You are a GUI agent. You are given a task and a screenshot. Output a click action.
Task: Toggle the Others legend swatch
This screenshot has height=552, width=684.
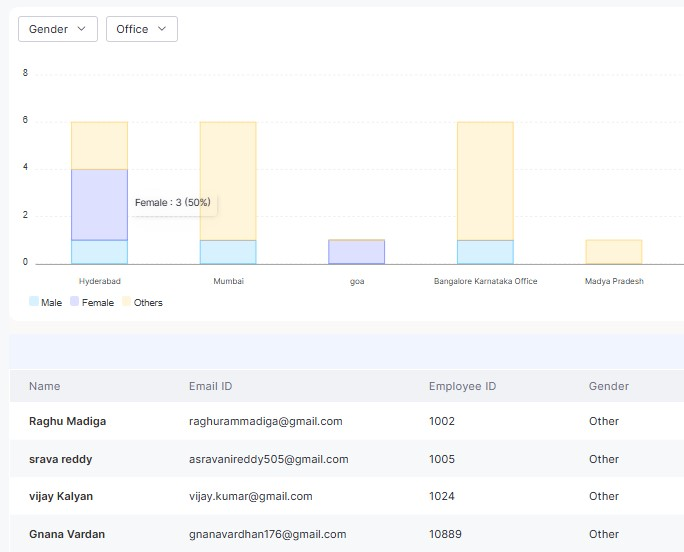coord(127,301)
